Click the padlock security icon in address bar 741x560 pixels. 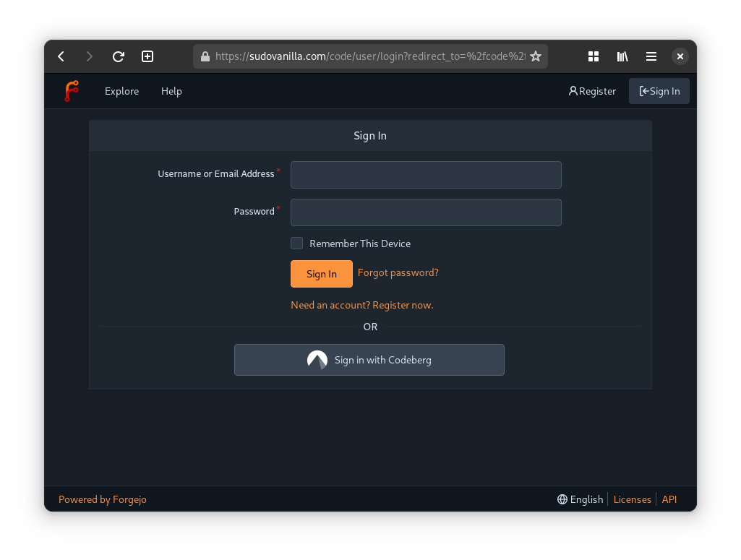[205, 56]
